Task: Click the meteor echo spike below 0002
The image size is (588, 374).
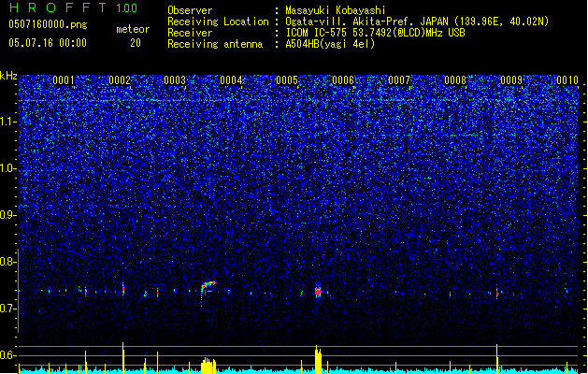Action: click(x=123, y=289)
